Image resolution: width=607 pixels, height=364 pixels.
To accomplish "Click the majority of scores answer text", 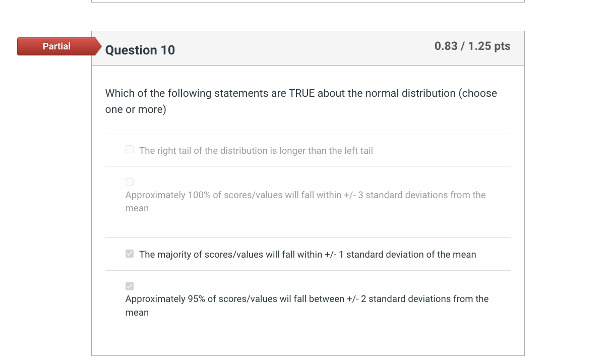I will click(308, 254).
